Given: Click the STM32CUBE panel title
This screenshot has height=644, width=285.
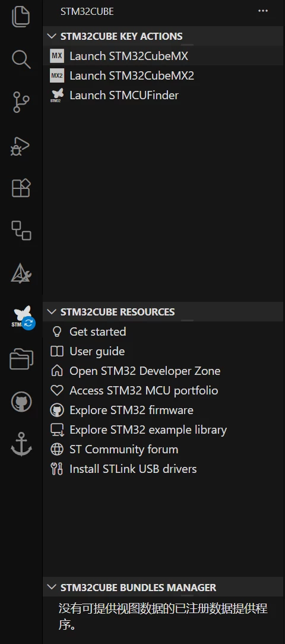Looking at the screenshot, I should coord(87,11).
